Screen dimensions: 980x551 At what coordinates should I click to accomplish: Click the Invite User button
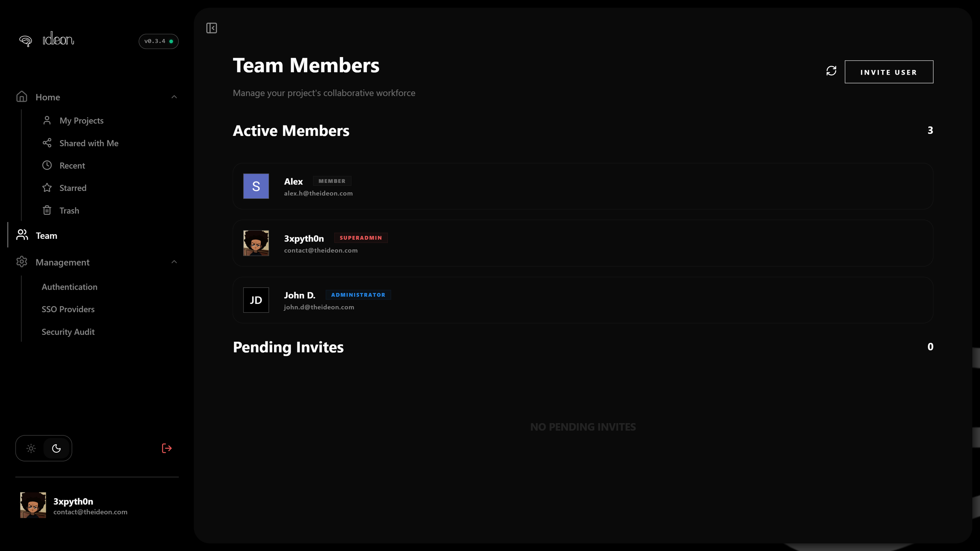pyautogui.click(x=889, y=72)
